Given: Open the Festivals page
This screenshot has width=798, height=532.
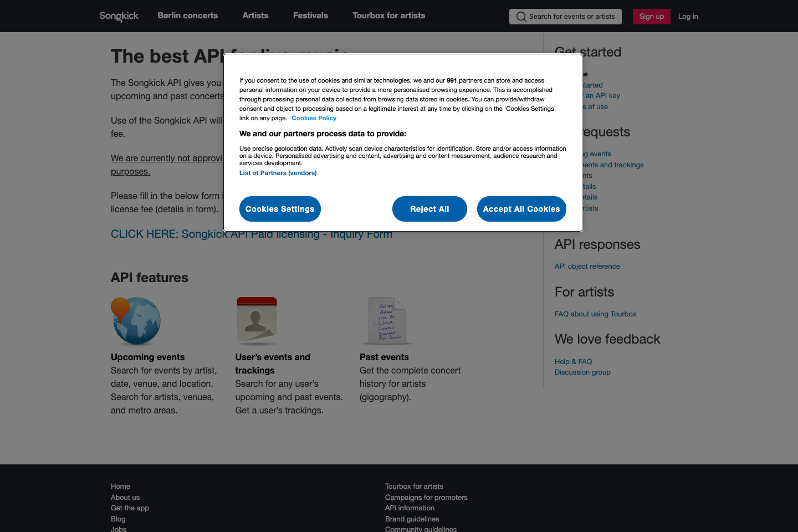Looking at the screenshot, I should coord(310,16).
